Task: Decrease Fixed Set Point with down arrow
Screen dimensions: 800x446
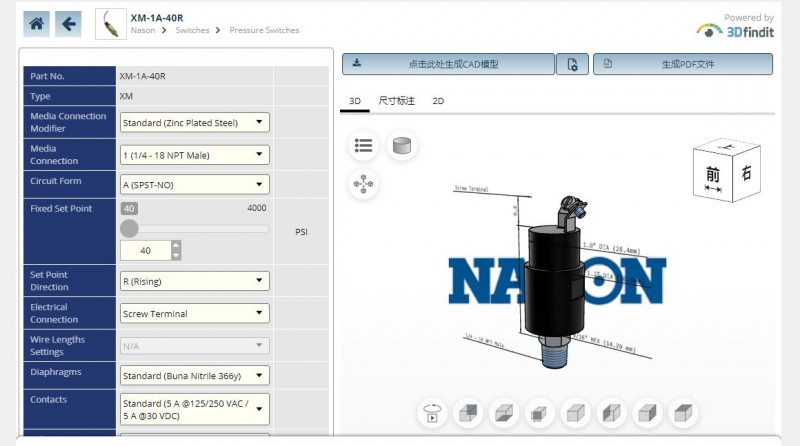Action: point(176,255)
